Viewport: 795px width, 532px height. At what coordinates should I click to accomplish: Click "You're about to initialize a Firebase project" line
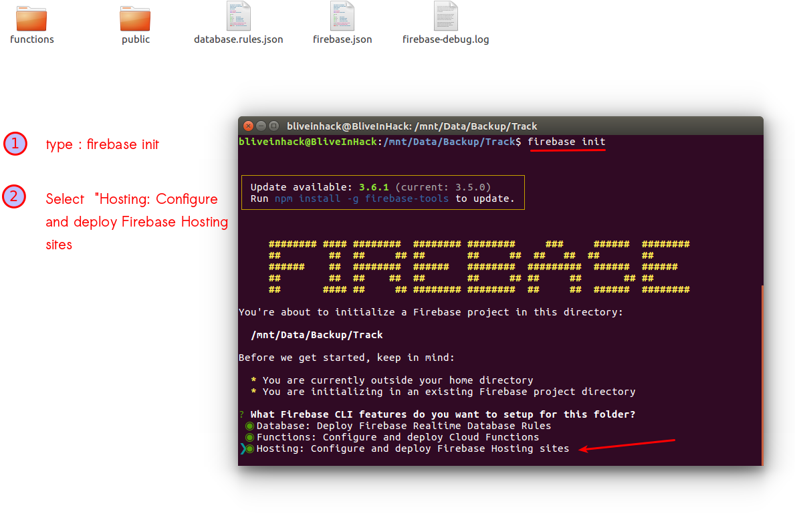431,312
